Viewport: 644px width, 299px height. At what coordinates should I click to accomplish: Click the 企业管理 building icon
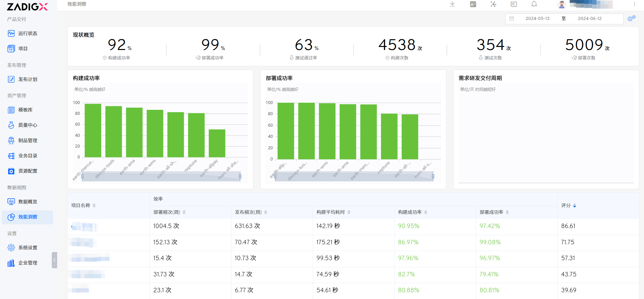[x=11, y=263]
